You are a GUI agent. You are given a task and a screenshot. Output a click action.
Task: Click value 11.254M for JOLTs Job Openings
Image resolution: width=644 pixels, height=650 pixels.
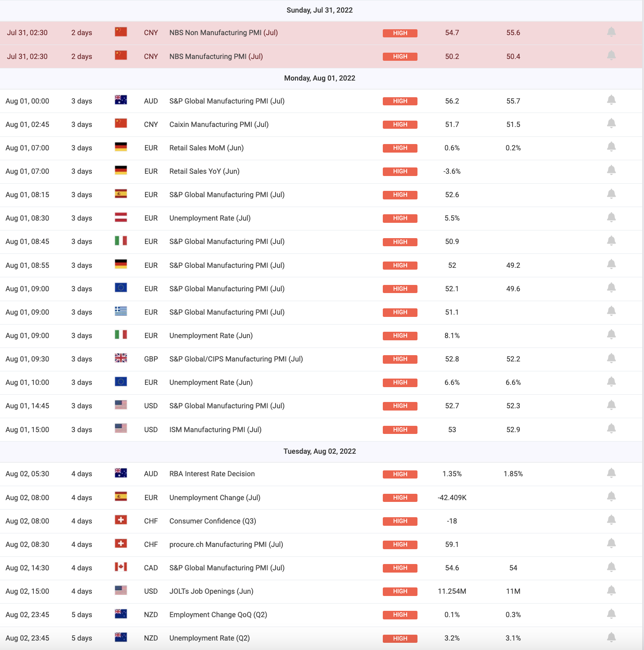452,591
